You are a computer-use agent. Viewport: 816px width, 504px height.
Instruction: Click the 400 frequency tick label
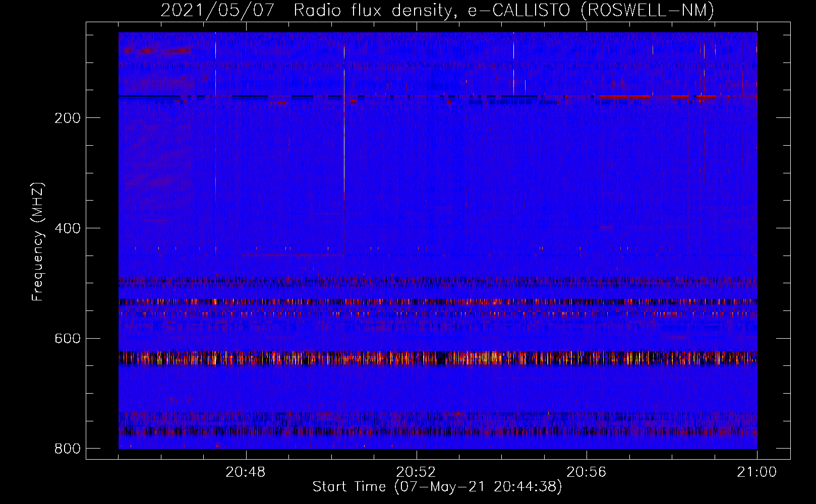click(x=68, y=228)
